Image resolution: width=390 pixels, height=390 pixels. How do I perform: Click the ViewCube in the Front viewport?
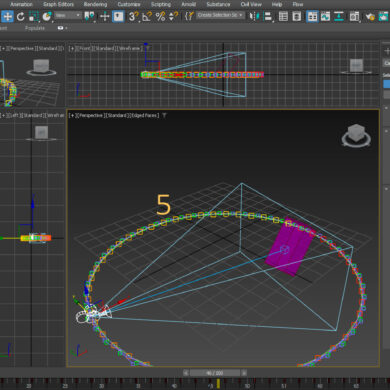pyautogui.click(x=356, y=66)
